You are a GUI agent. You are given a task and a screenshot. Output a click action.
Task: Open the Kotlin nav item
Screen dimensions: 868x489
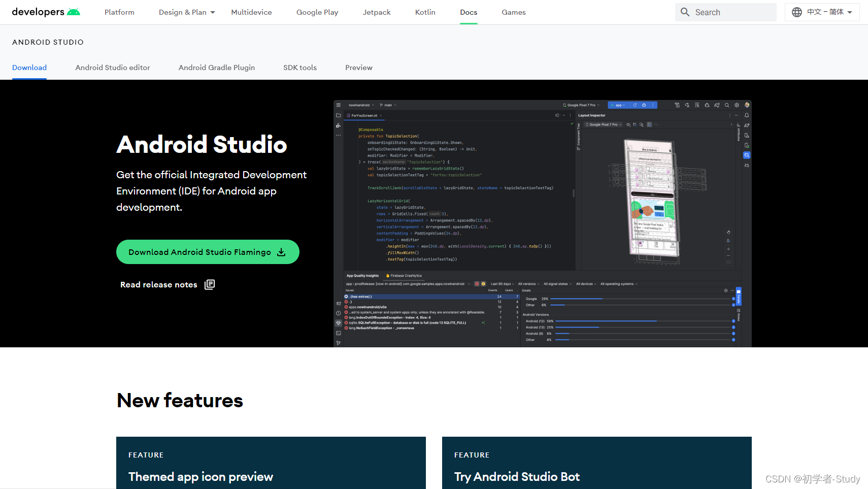point(425,12)
